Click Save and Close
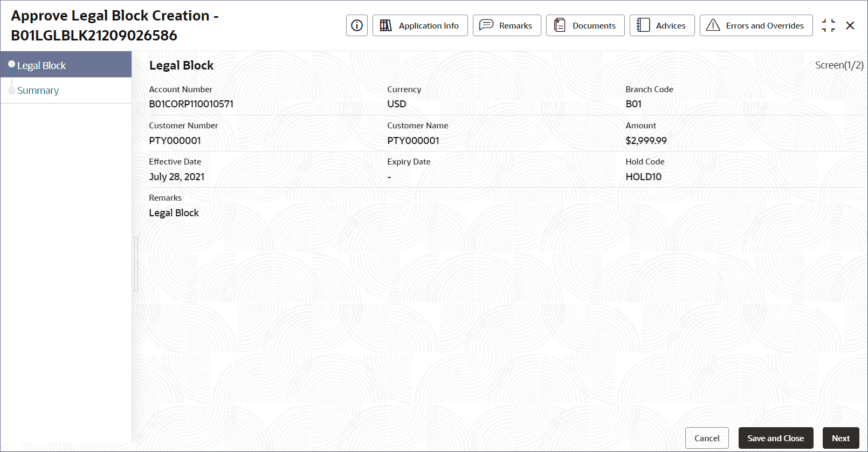868x452 pixels. click(776, 438)
